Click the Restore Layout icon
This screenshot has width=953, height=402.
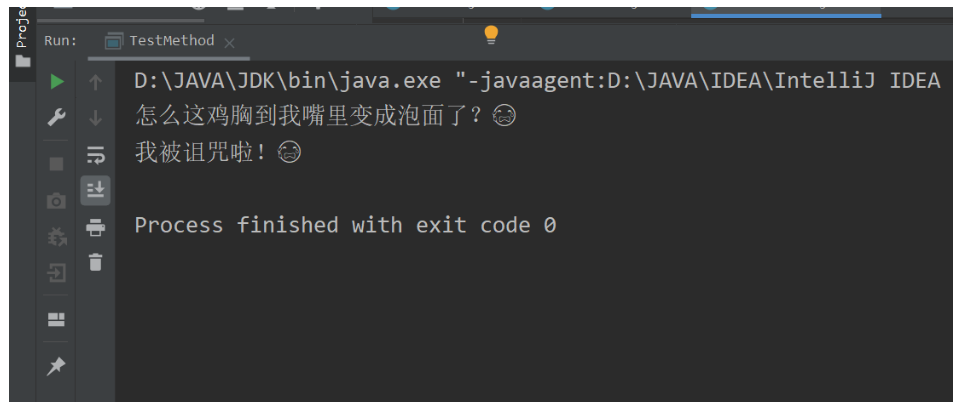pos(57,319)
